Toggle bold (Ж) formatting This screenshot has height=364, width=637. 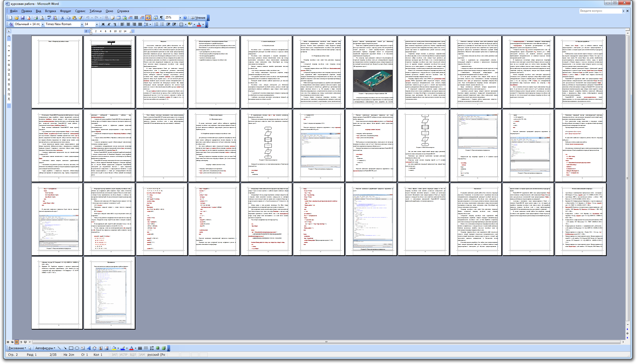[103, 24]
